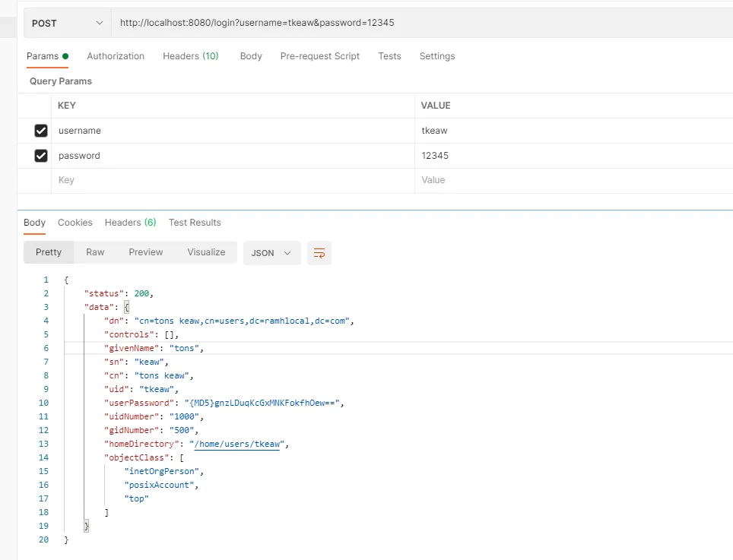Switch to the Authorization tab
This screenshot has width=733, height=560.
point(116,56)
